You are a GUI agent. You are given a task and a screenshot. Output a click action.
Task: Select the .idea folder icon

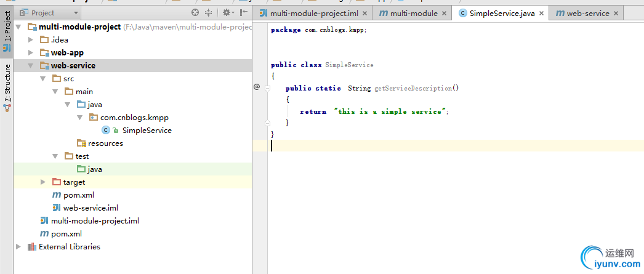44,40
